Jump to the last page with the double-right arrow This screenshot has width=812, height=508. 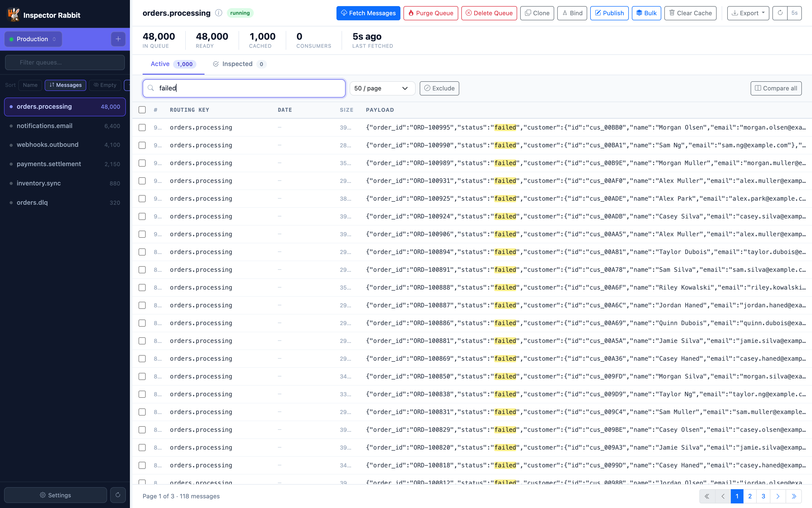click(x=794, y=496)
